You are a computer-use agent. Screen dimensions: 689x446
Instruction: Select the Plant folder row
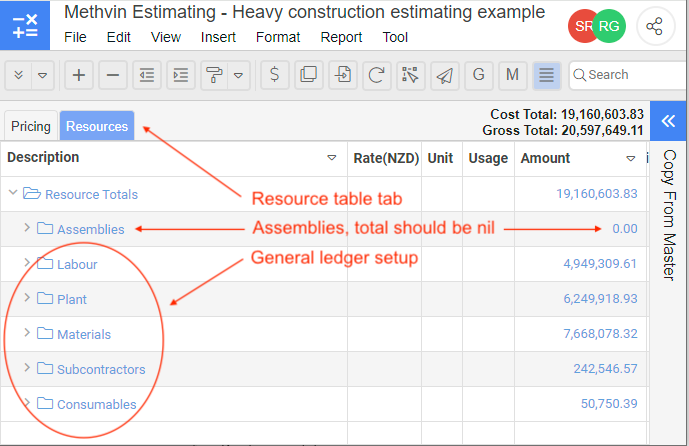(x=72, y=299)
